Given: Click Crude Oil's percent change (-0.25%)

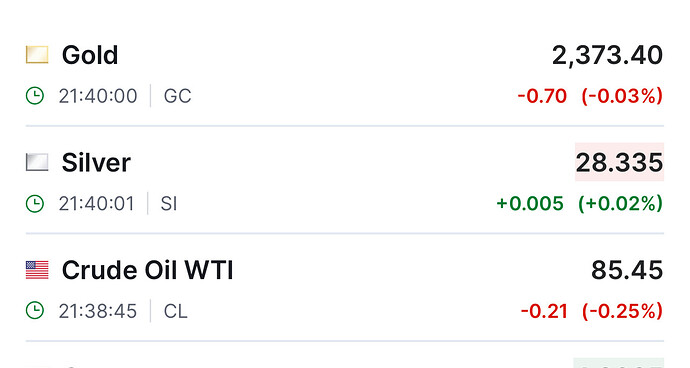Looking at the screenshot, I should coord(622,311).
